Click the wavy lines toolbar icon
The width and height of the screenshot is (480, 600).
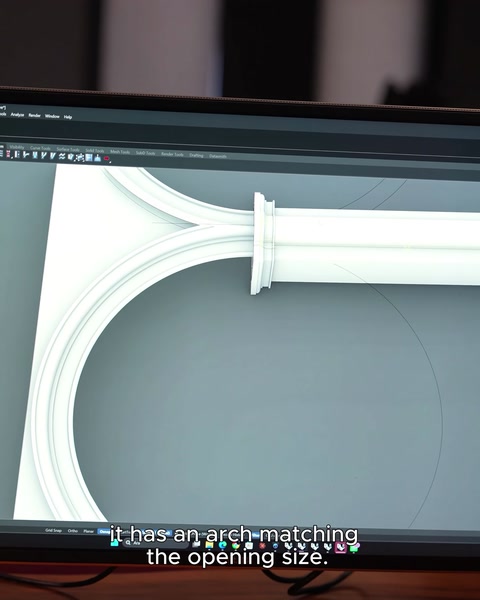[x=62, y=156]
